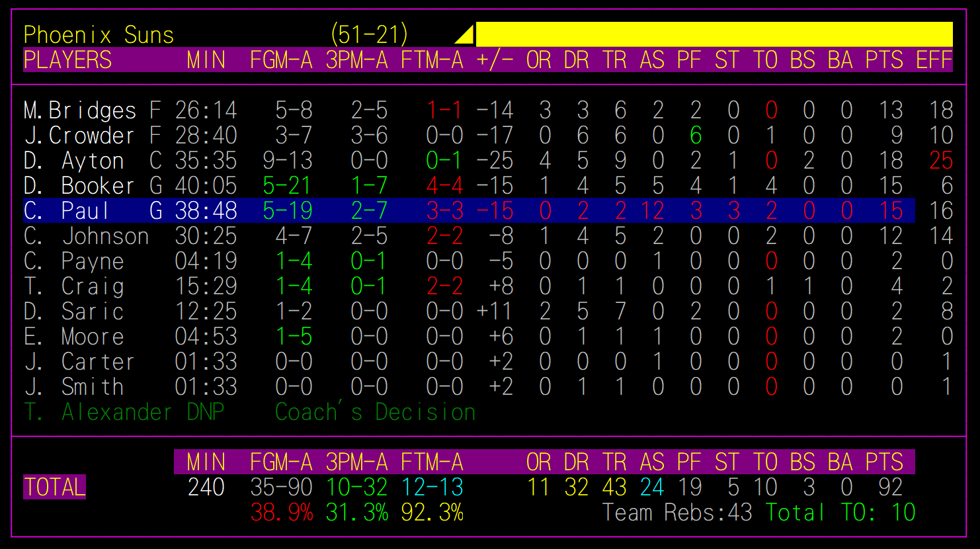Select the top FGM-A column header
The image size is (980, 549).
281,60
